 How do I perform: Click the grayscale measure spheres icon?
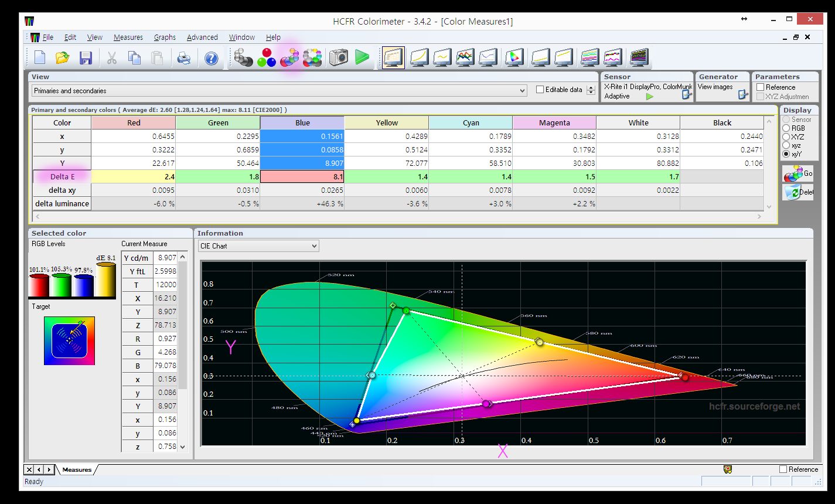click(x=243, y=57)
